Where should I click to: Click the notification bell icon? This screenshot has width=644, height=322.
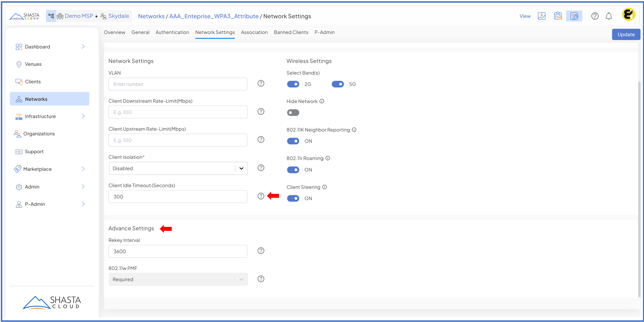coord(608,16)
